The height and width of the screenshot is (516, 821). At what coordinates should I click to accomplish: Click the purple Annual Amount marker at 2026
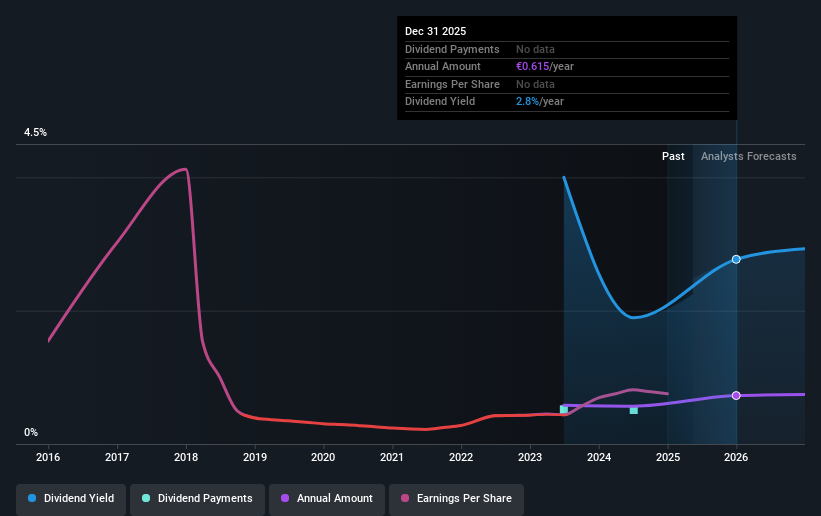tap(736, 396)
